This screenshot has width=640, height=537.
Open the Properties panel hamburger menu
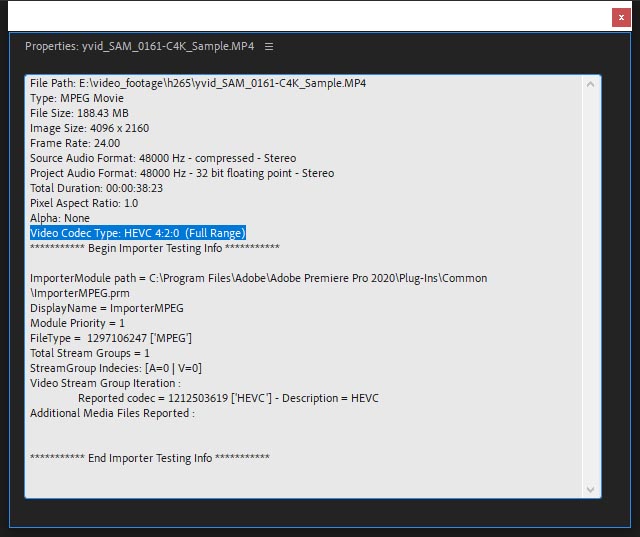coord(269,46)
